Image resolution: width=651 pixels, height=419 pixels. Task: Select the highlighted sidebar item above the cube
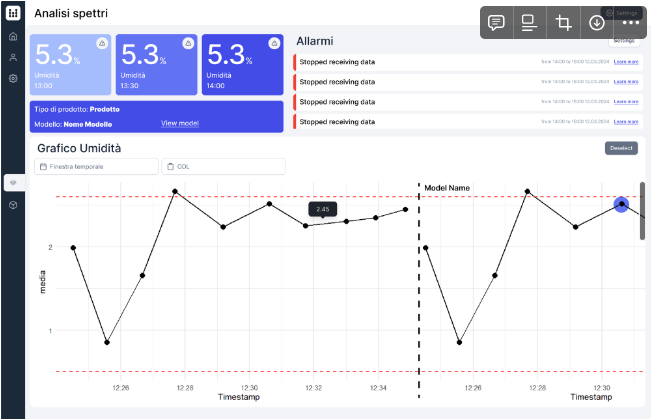(13, 183)
